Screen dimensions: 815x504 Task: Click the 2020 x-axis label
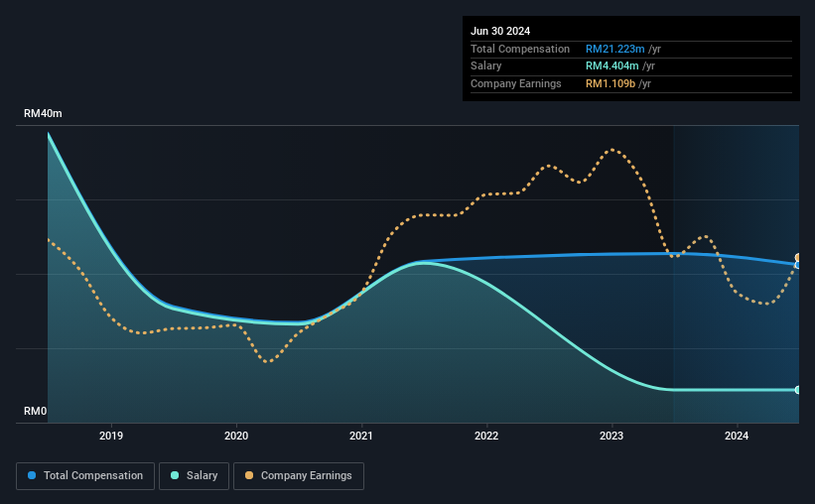coord(236,436)
